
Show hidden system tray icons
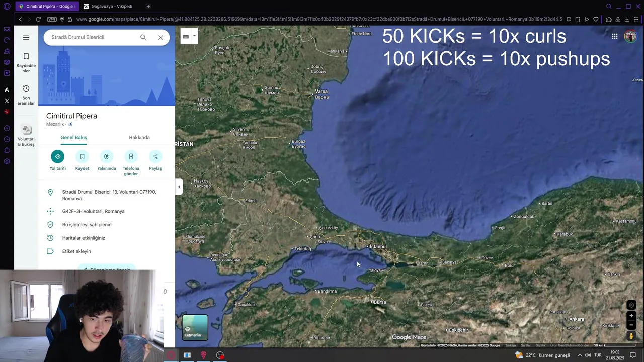pos(579,355)
